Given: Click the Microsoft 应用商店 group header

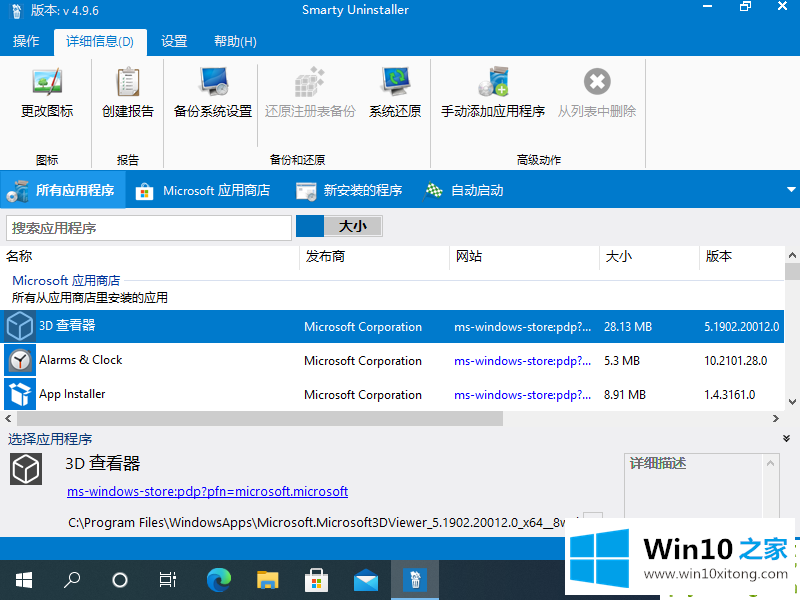Looking at the screenshot, I should pyautogui.click(x=66, y=281).
